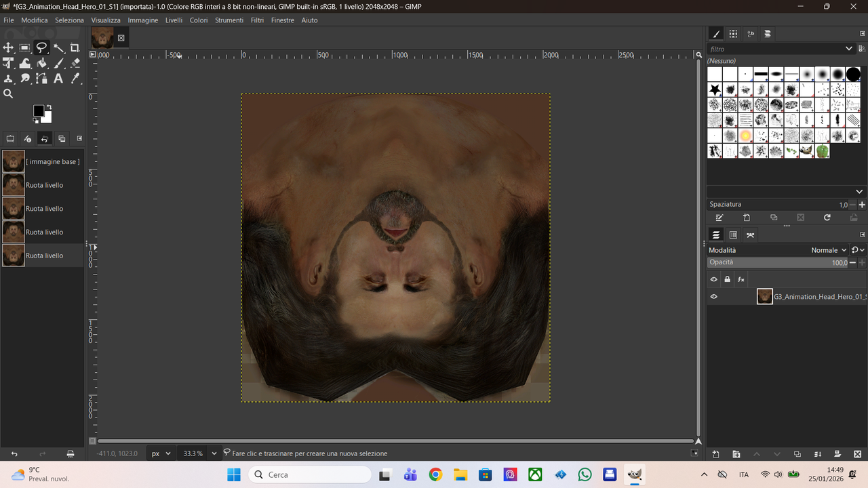Select the Zoom magnifier tool
The image size is (868, 488).
8,94
